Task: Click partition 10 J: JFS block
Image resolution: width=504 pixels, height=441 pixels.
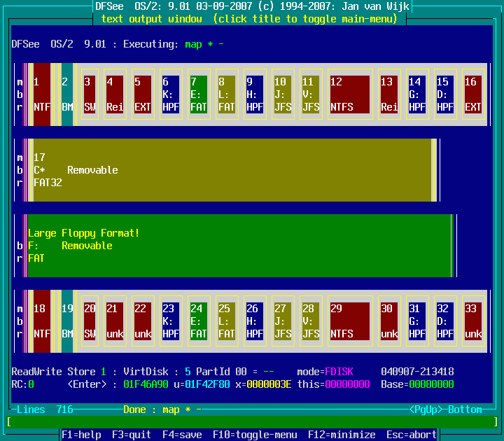Action: 283,94
